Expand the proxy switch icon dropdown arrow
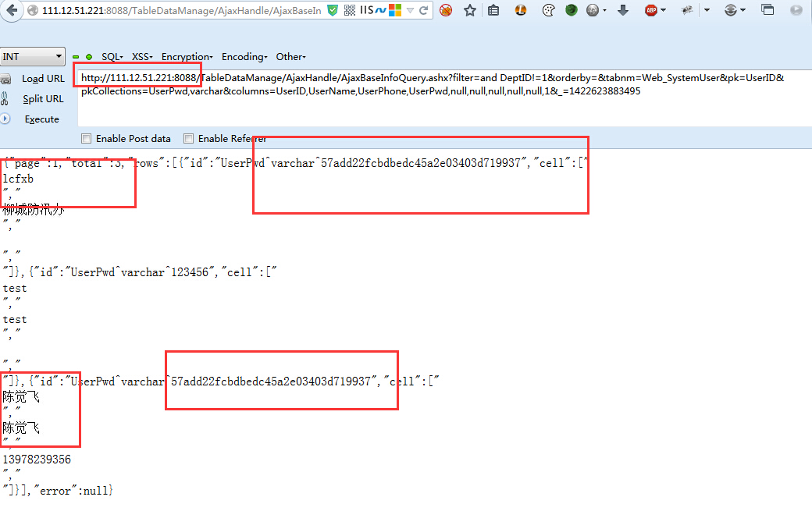 pos(743,10)
